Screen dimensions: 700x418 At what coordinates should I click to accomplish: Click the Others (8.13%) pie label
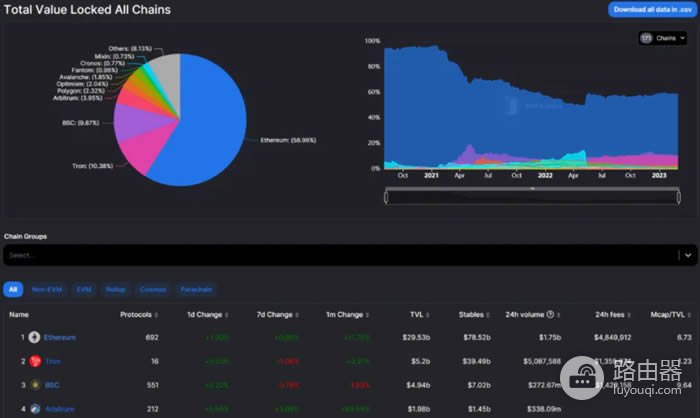pyautogui.click(x=130, y=48)
